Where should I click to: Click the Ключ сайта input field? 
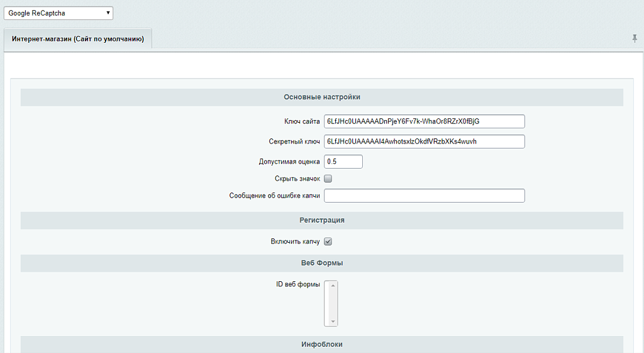tap(424, 121)
